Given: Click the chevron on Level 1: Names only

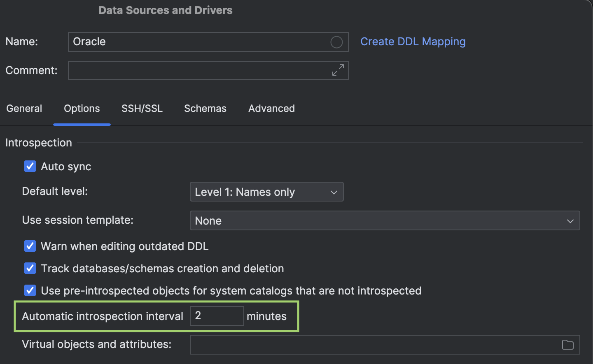Looking at the screenshot, I should (334, 192).
